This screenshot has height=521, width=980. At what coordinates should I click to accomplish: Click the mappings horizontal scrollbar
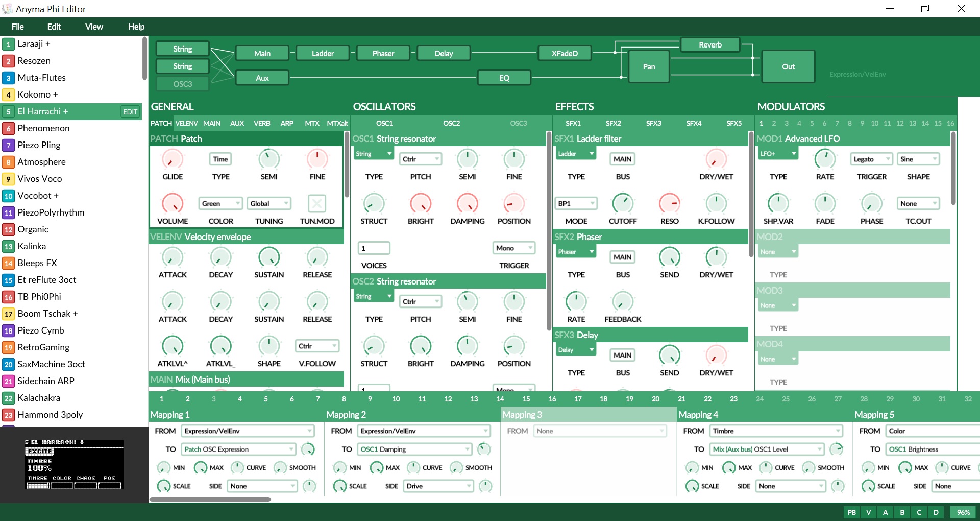click(210, 499)
